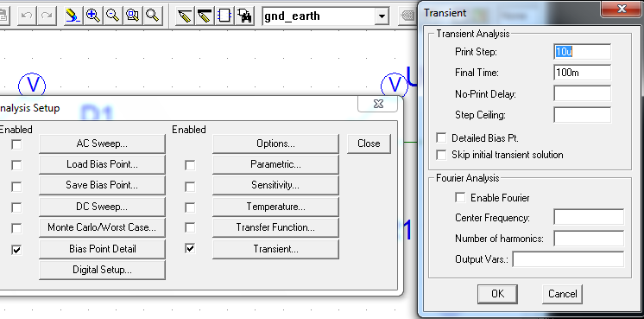Click the Bias Point Detail button

[x=102, y=249]
